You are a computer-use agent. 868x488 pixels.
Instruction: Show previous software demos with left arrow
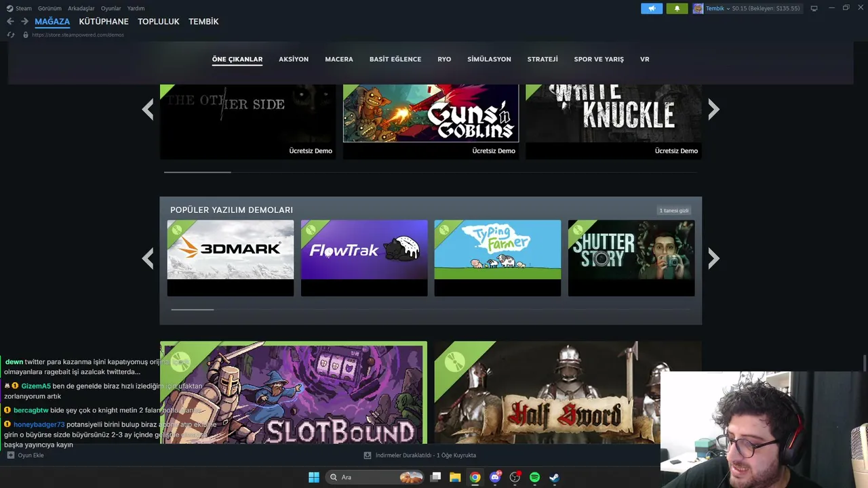(x=148, y=258)
